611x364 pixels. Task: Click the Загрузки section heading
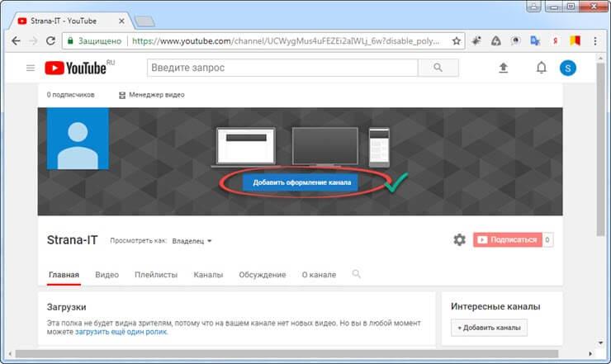pyautogui.click(x=66, y=307)
